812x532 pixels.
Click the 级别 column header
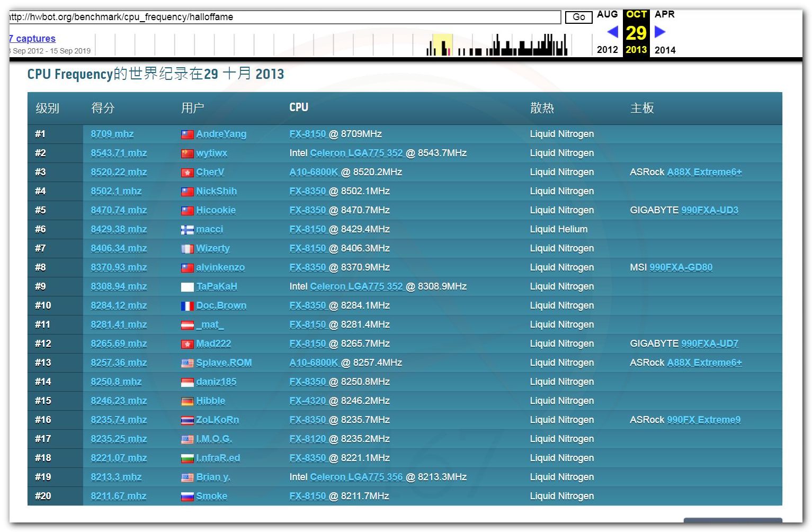[x=47, y=108]
